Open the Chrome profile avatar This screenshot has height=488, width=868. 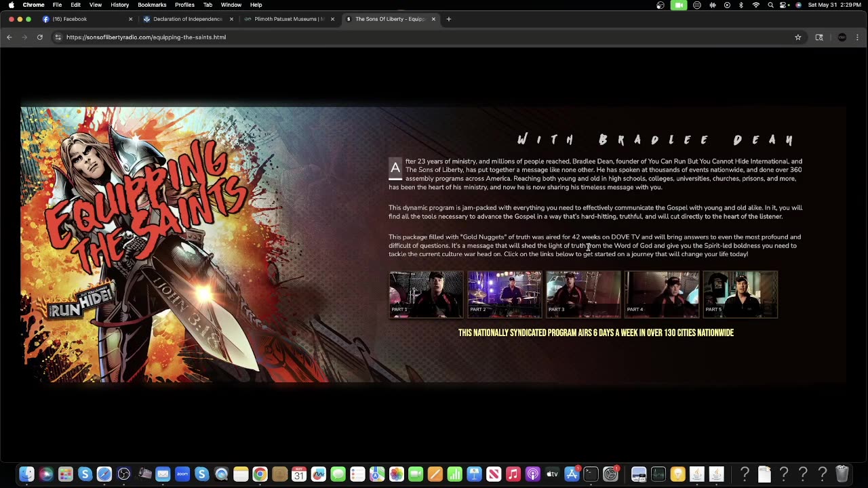coord(842,37)
